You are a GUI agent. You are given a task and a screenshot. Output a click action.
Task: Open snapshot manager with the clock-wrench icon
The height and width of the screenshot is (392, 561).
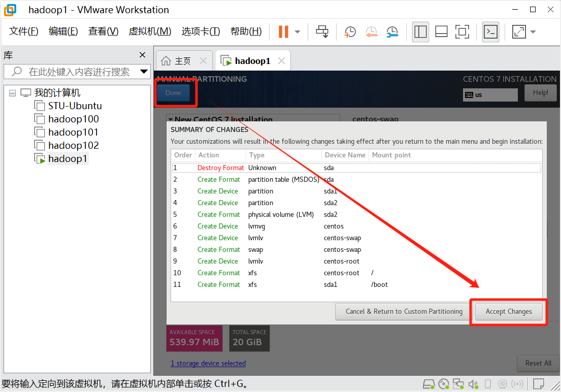point(392,32)
